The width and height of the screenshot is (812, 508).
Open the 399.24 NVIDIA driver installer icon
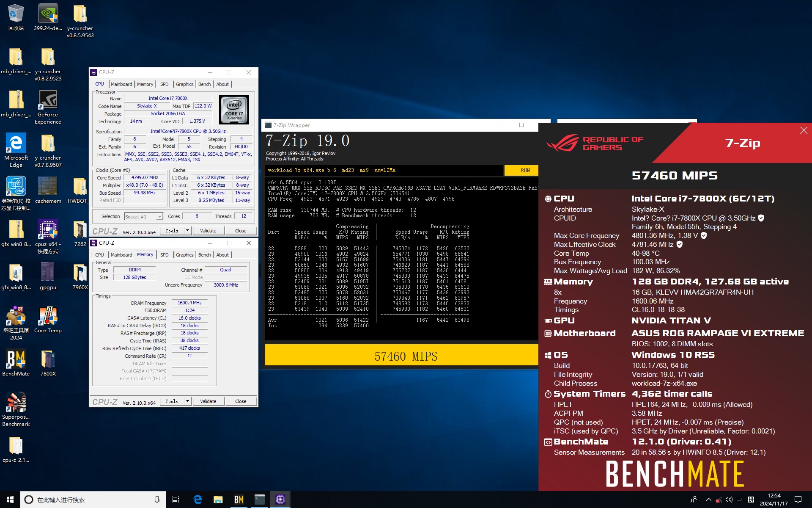click(x=48, y=17)
